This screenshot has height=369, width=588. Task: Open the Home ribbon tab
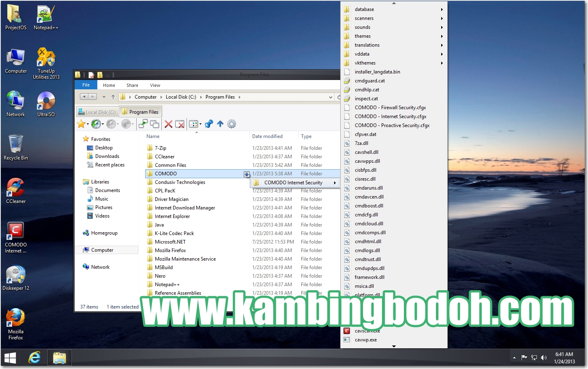click(x=109, y=85)
